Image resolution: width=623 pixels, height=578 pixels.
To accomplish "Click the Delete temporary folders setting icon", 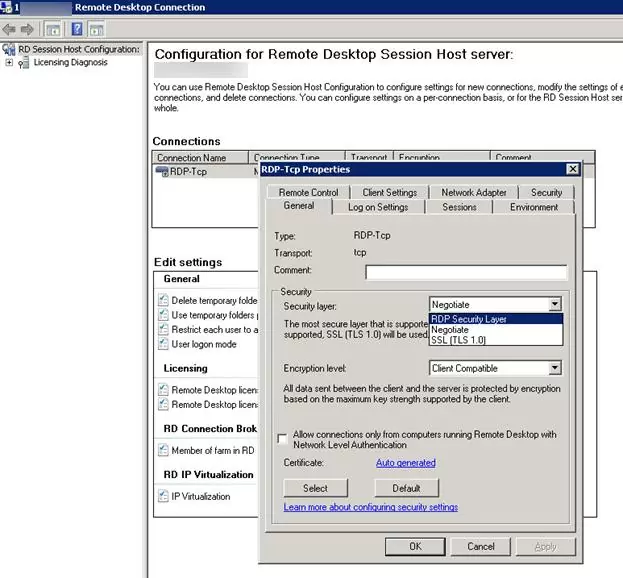I will point(163,300).
